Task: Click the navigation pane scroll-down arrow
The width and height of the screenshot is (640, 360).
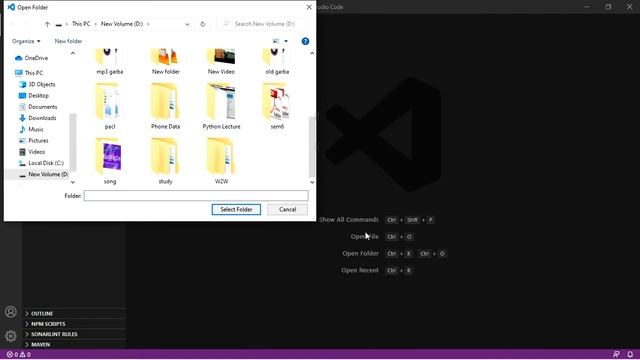Action: [73, 182]
